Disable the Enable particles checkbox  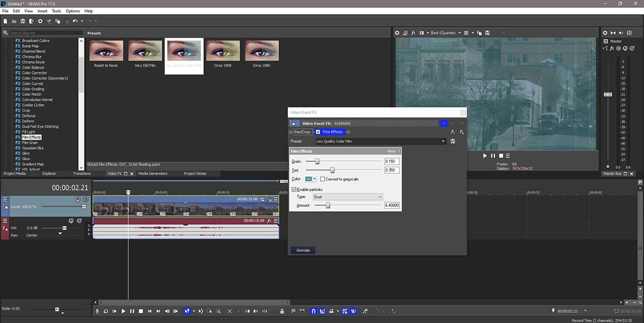point(294,190)
